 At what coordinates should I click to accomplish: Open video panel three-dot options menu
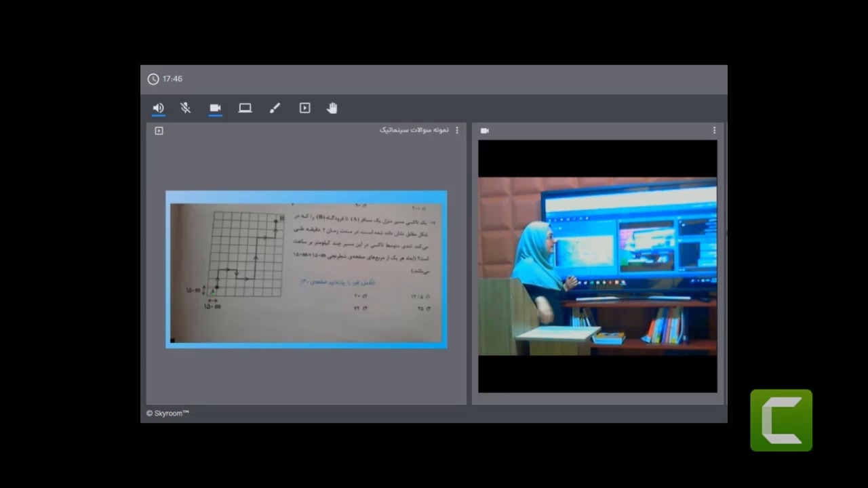click(x=714, y=130)
